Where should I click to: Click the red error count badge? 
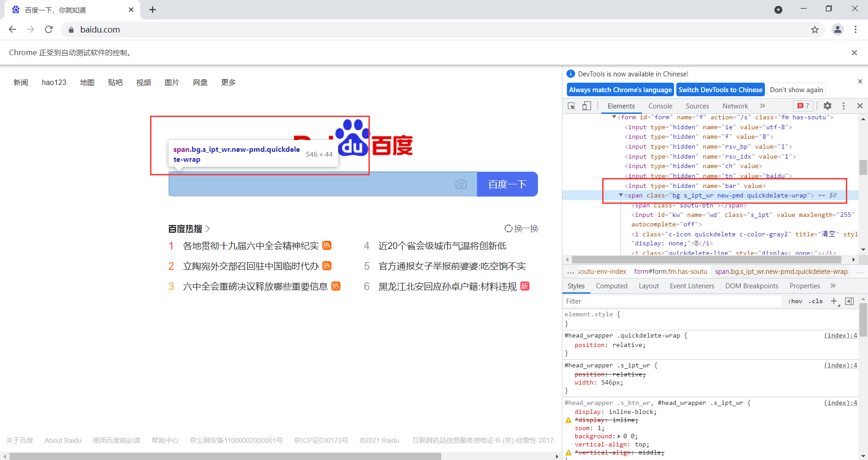click(x=803, y=106)
